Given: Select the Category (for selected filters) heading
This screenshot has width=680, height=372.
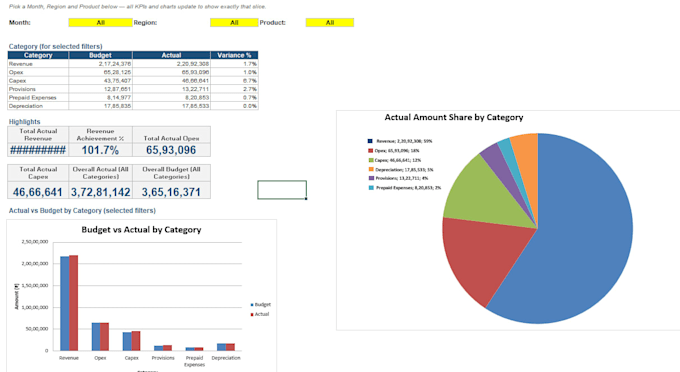Looking at the screenshot, I should click(56, 46).
